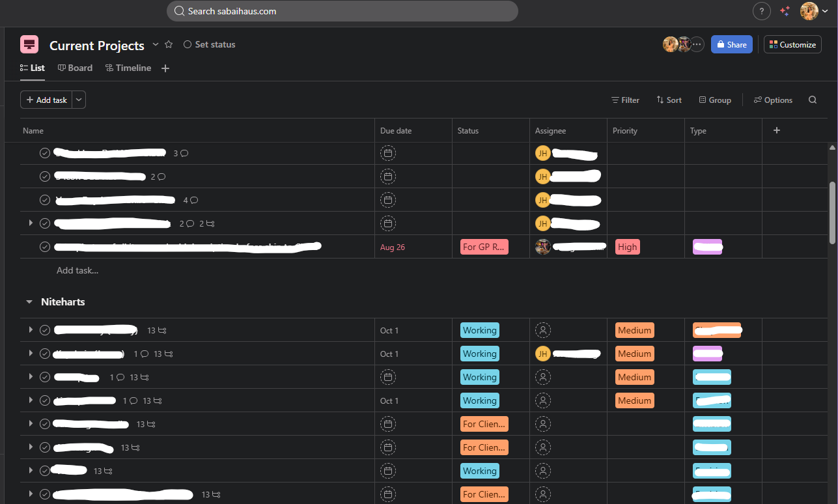The image size is (838, 504).
Task: Open the due date calendar icon in first row
Action: coord(388,154)
